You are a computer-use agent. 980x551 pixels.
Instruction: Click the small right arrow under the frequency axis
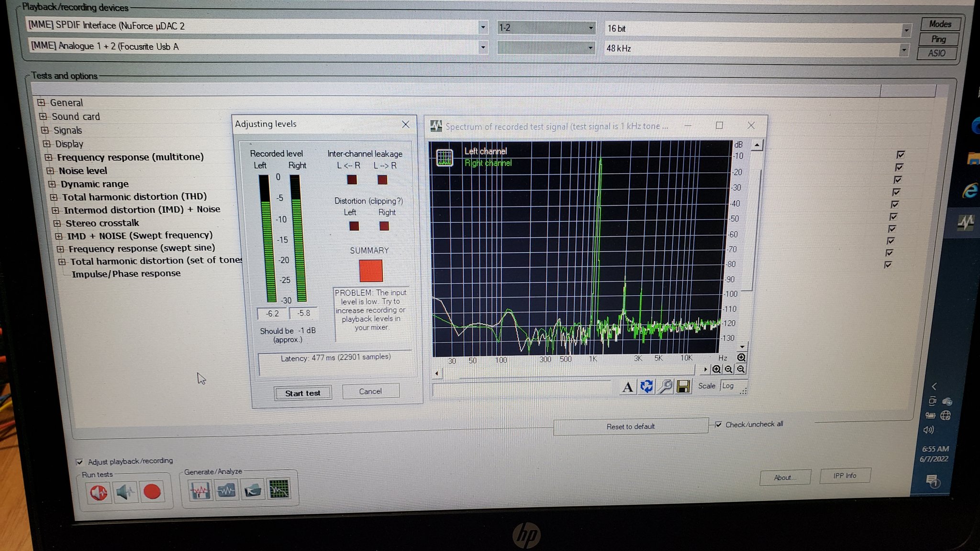705,369
